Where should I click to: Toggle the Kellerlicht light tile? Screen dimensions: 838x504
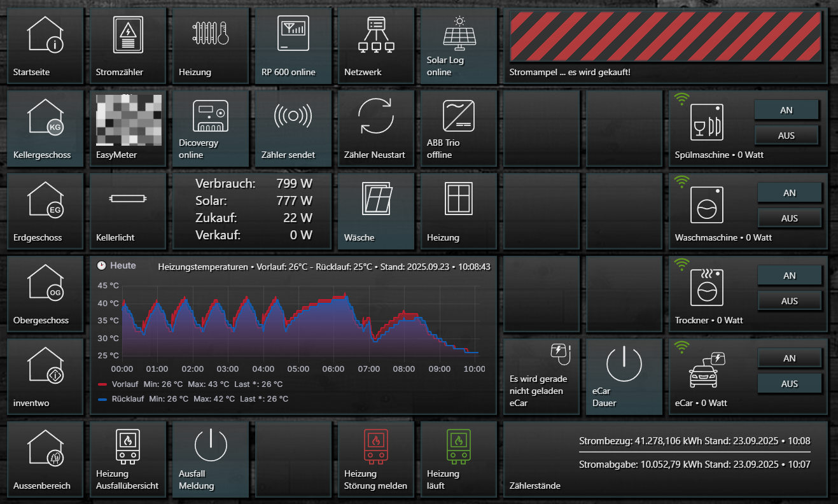click(128, 211)
